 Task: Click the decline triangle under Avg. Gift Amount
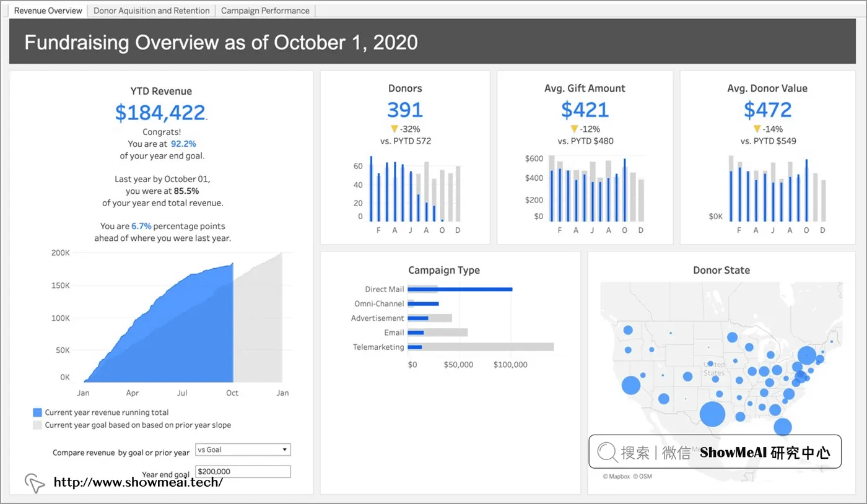(574, 129)
